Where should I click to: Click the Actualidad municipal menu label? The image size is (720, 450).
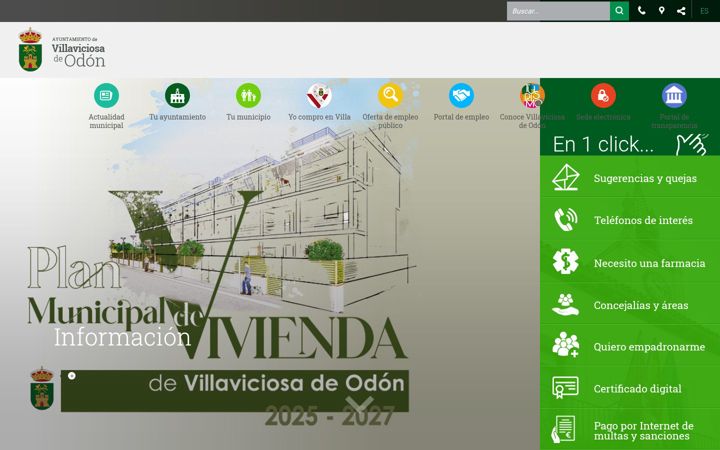[x=106, y=121]
